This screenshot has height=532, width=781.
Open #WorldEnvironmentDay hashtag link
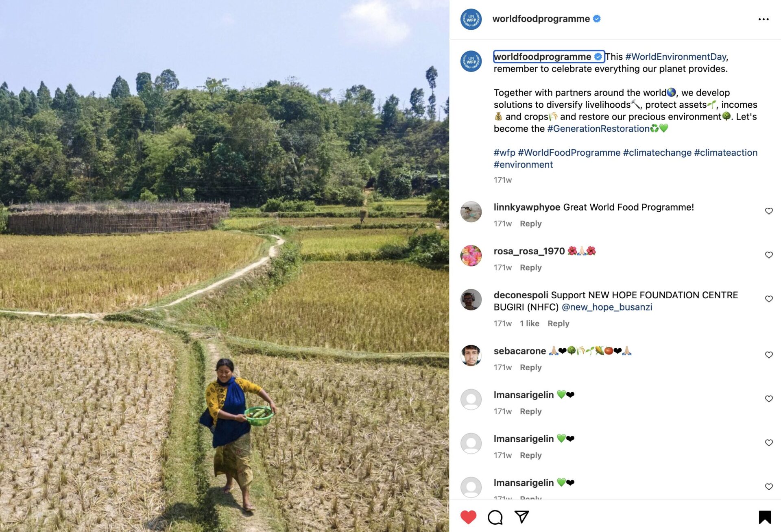tap(676, 56)
